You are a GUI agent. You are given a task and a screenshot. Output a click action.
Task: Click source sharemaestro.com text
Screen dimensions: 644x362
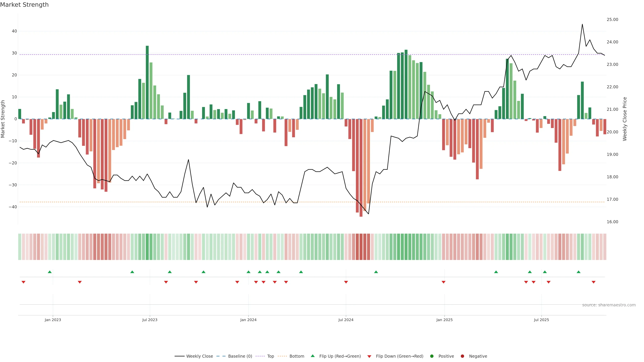point(609,305)
